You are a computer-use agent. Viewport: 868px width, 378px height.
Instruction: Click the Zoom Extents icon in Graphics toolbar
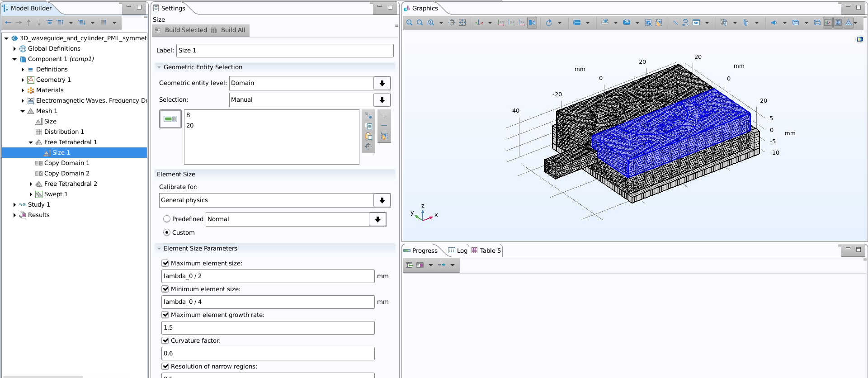point(462,23)
